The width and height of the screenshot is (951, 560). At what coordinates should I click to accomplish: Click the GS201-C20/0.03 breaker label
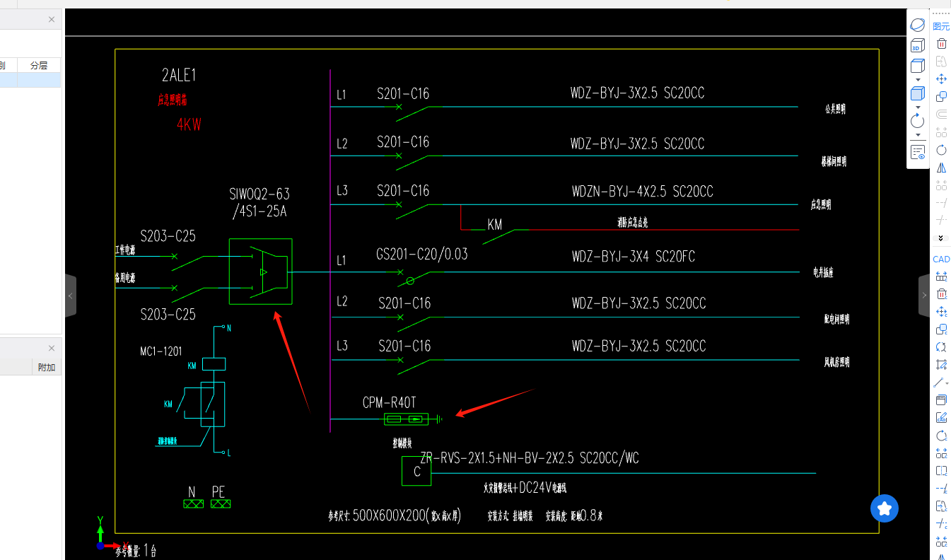[x=422, y=254]
